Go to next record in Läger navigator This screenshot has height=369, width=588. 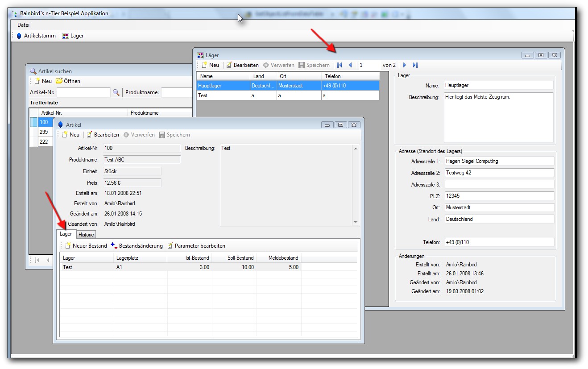pyautogui.click(x=405, y=65)
